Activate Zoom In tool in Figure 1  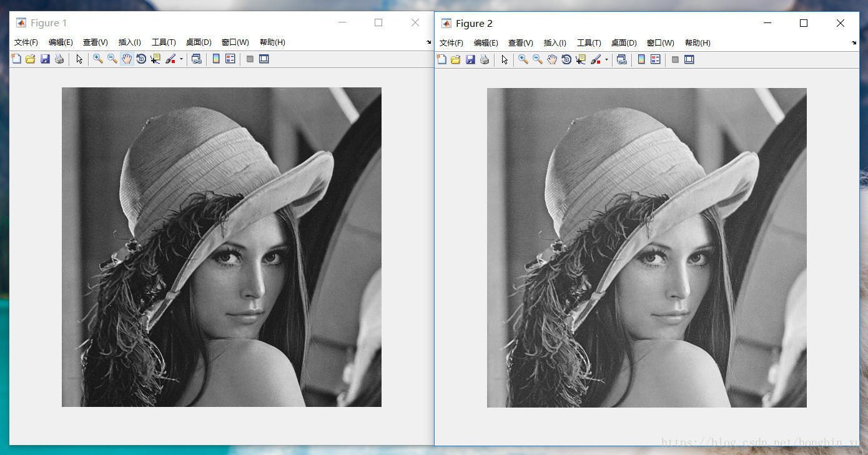tap(98, 59)
